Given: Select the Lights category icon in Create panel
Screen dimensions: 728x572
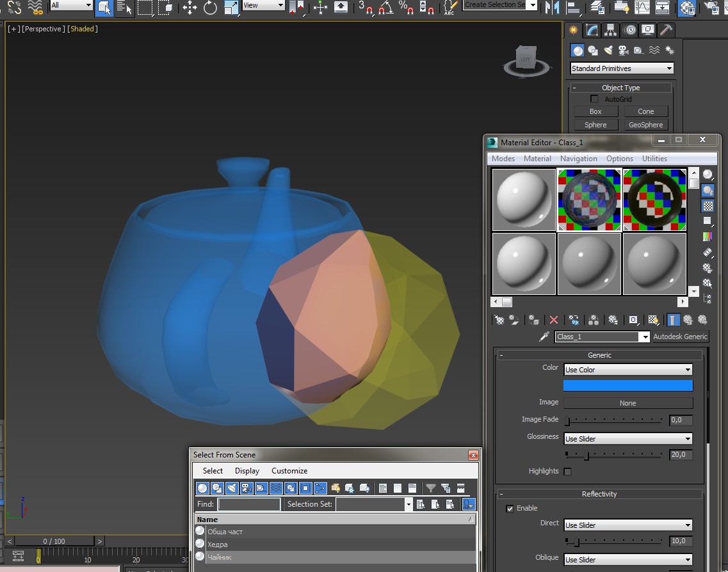Looking at the screenshot, I should point(608,51).
